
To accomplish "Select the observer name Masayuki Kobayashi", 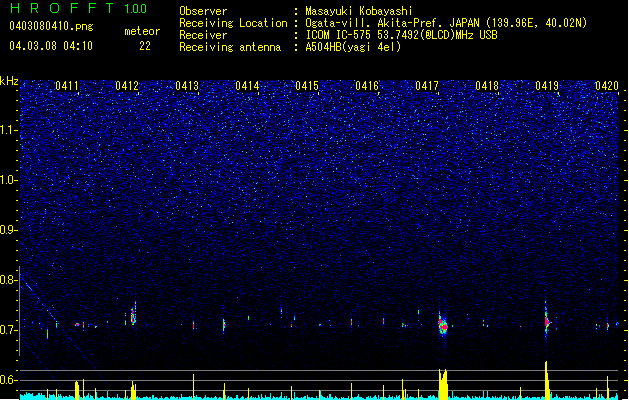I will pyautogui.click(x=359, y=11).
